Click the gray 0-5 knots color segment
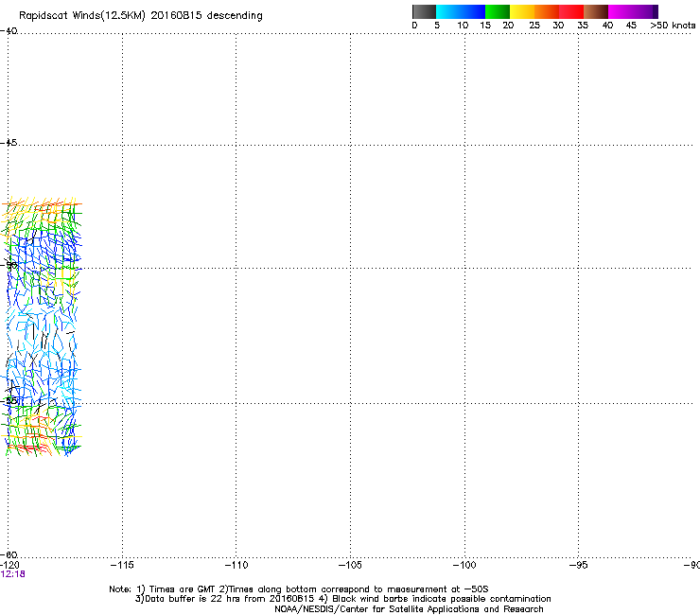Screen dimensions: 700x615 [424, 11]
